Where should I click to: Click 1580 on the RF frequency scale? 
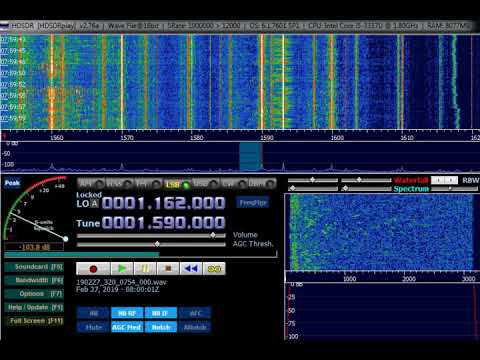pyautogui.click(x=196, y=138)
